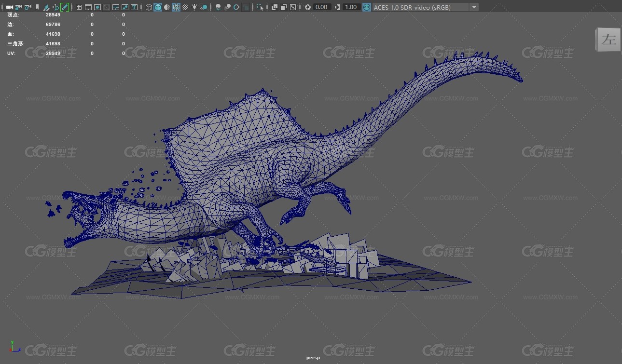
Task: Toggle the Lock Camera icon
Action: pyautogui.click(x=18, y=7)
